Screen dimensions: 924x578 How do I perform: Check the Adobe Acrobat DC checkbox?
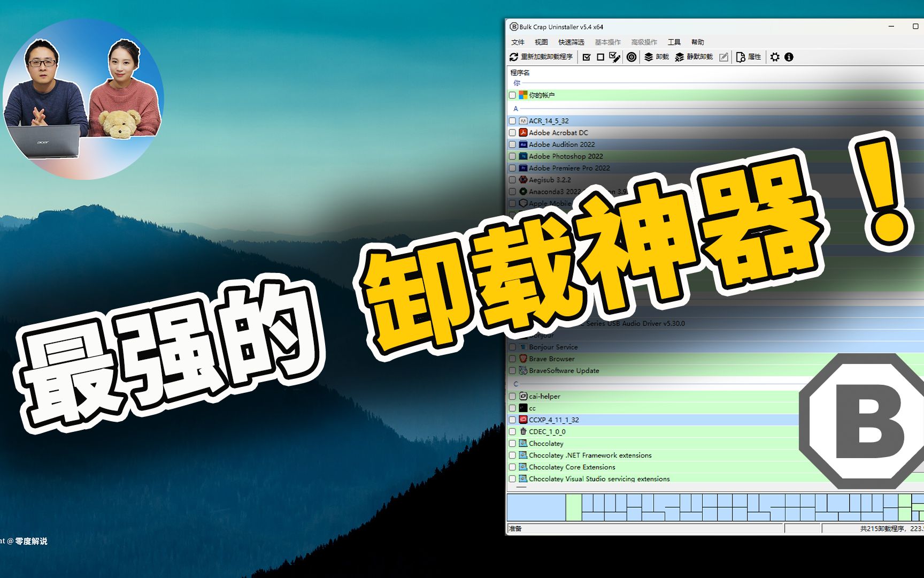click(x=512, y=132)
